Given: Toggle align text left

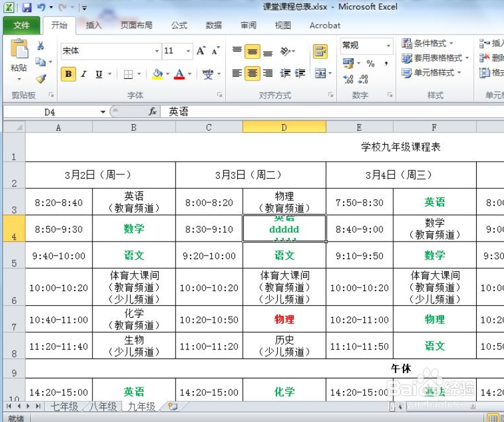Looking at the screenshot, I should pyautogui.click(x=237, y=74).
